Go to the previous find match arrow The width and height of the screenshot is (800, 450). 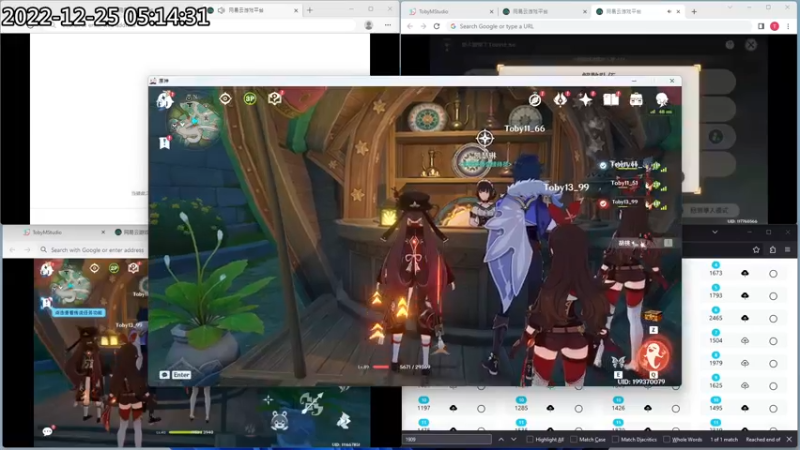[x=501, y=439]
